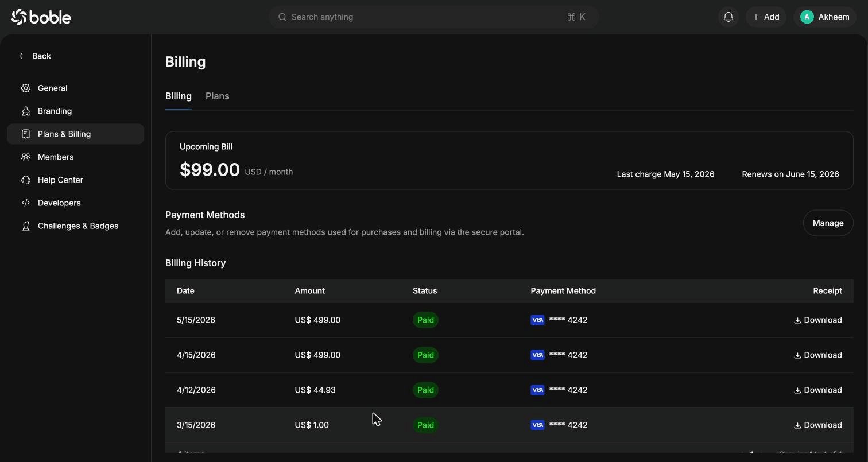868x462 pixels.
Task: Click the Paid badge in 4/15/2026 row
Action: (425, 355)
